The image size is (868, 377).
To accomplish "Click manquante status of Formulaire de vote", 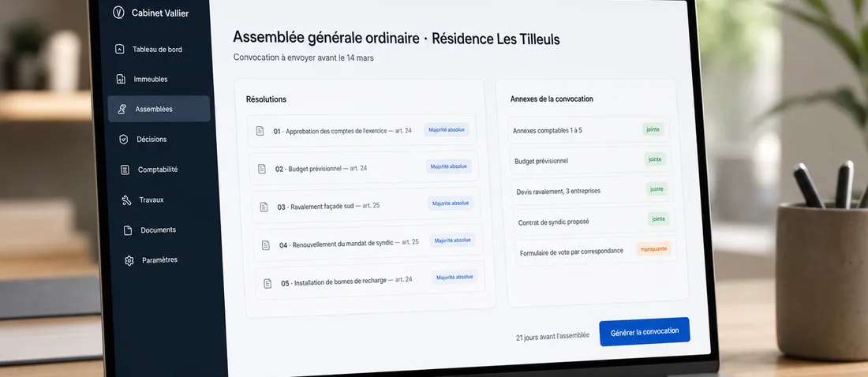I will tap(654, 249).
